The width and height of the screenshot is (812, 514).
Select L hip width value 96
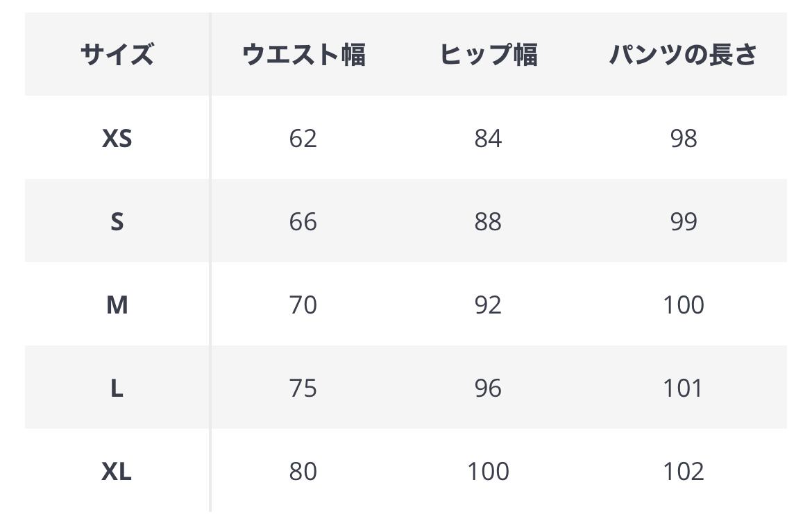(488, 388)
